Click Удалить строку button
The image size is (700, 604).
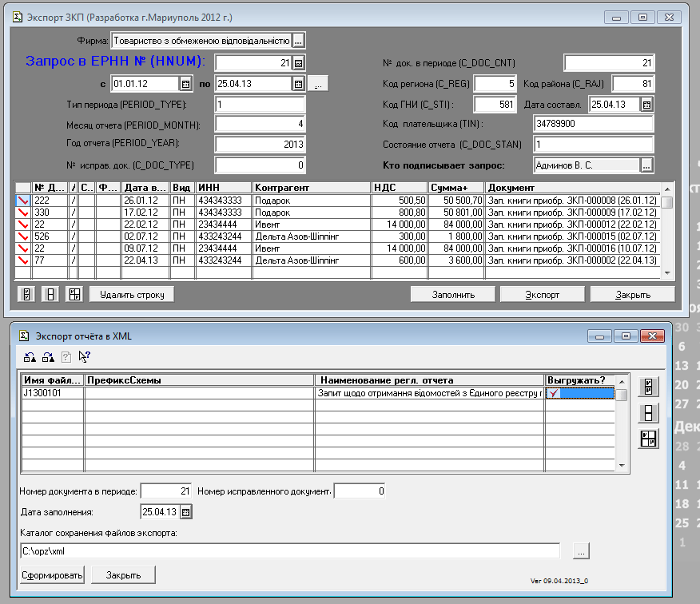coord(132,295)
